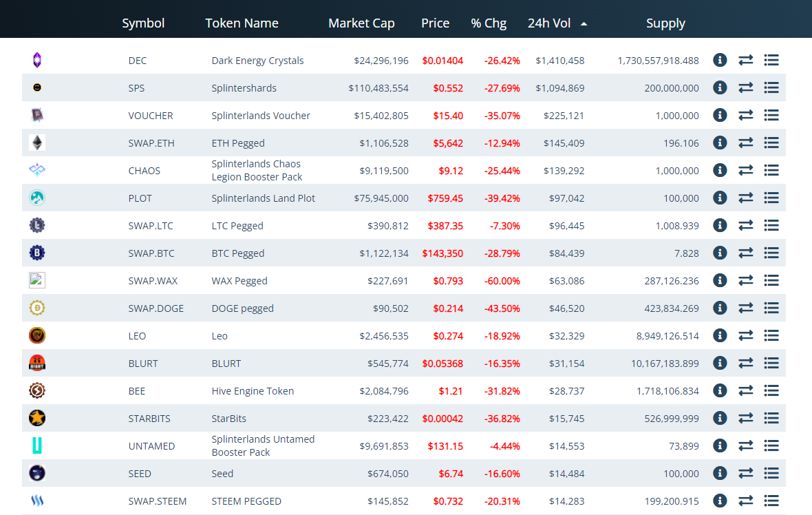This screenshot has height=515, width=812.
Task: Click the Ethereum logo for SWAP.ETH
Action: coord(37,143)
